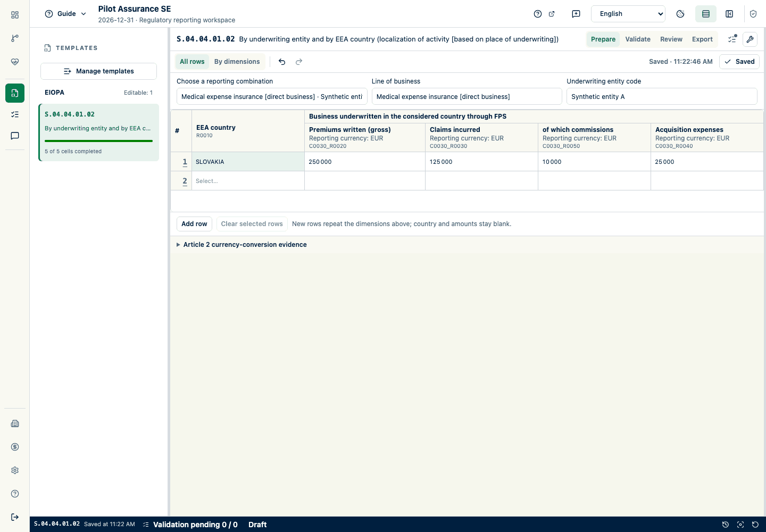
Task: Open the settings gear in sidebar
Action: coord(15,470)
